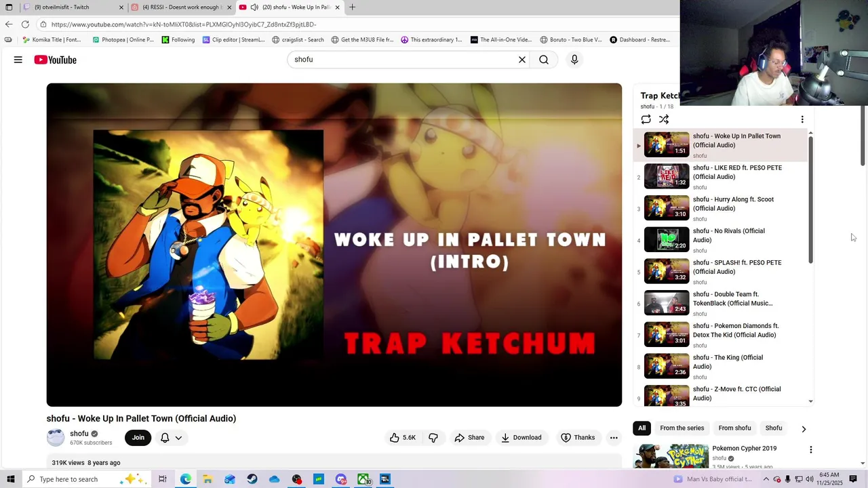Show hidden system tray icons

[766, 479]
